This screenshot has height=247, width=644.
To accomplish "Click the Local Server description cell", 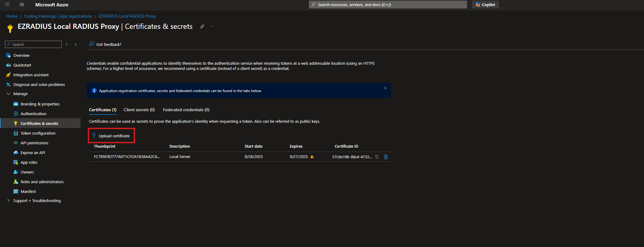I will click(180, 157).
